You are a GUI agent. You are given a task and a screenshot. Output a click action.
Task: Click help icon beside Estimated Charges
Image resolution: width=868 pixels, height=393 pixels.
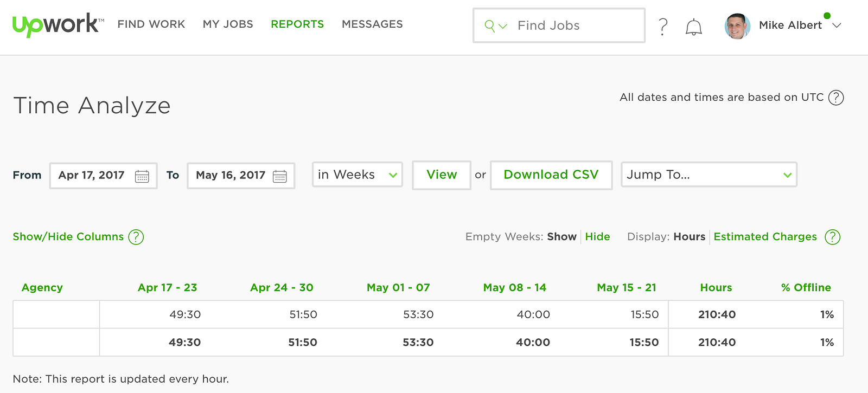click(832, 237)
